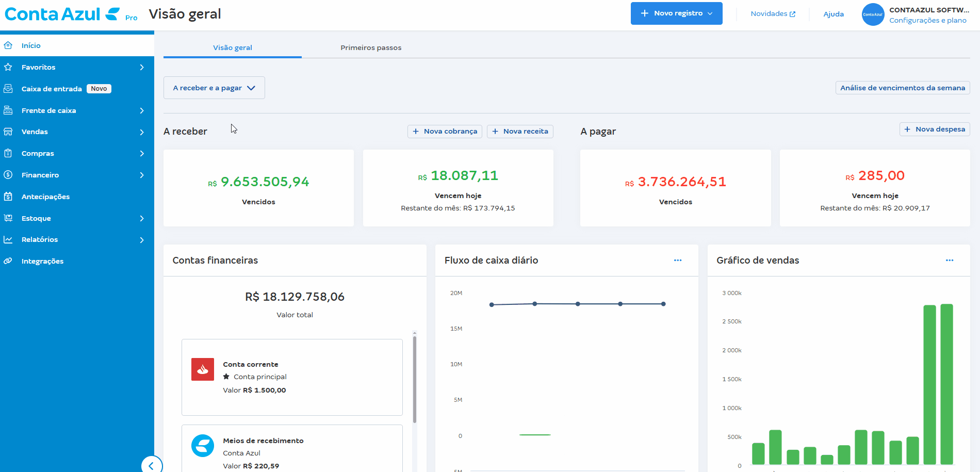Expand the Financeiro submenu chevron
Viewport: 980px width, 472px height.
[142, 175]
